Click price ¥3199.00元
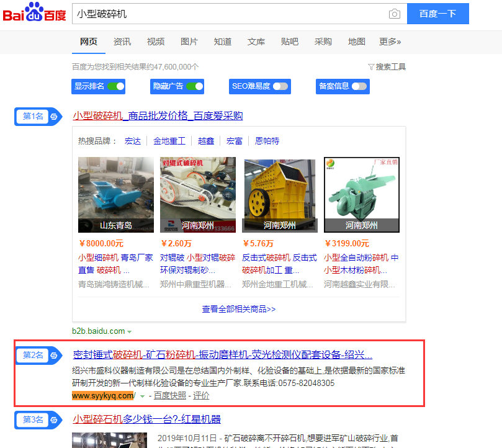502x448 pixels. point(347,244)
